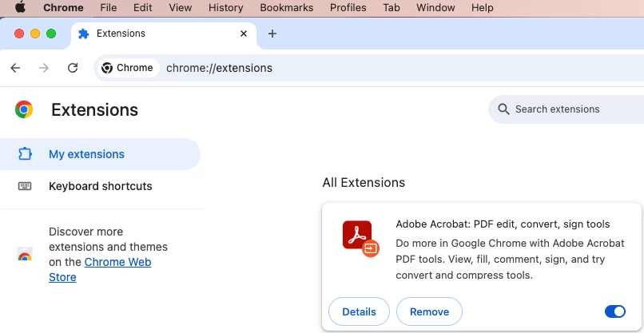Open Keyboard shortcuts page

click(100, 186)
